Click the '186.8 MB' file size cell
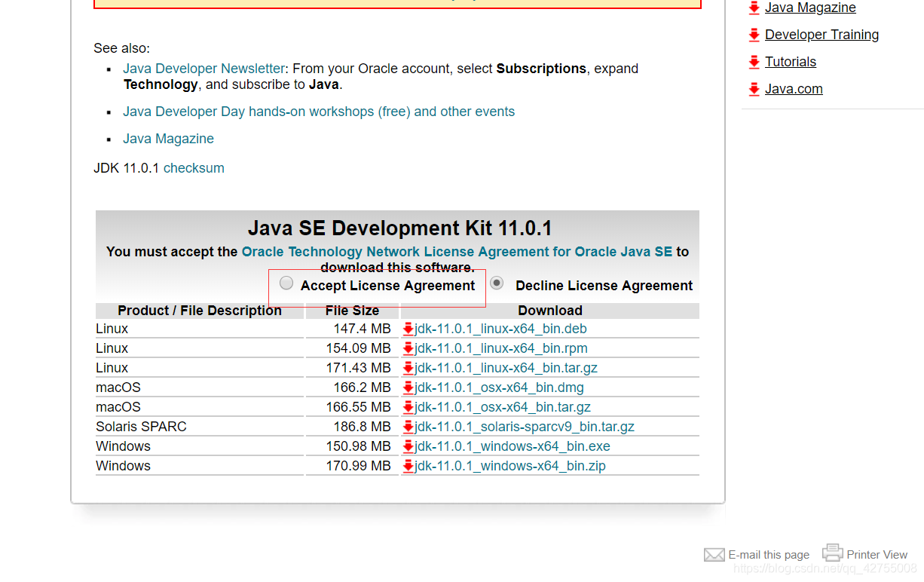This screenshot has height=582, width=924. 352,427
